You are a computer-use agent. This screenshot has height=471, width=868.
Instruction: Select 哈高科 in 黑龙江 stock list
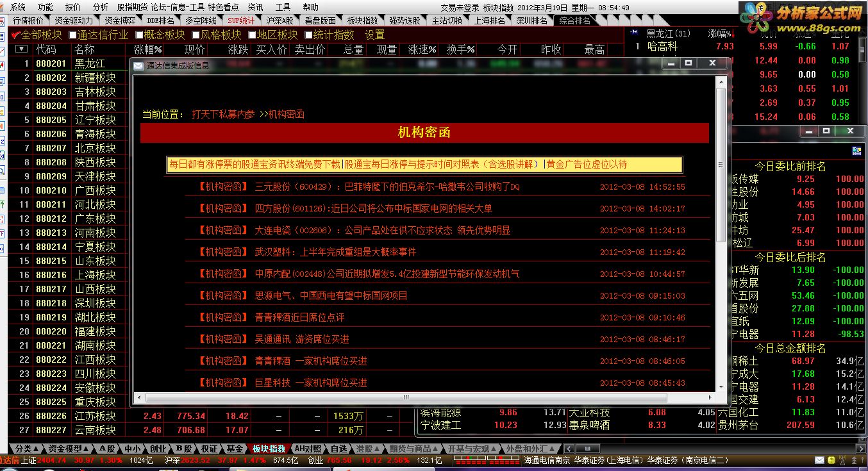(x=662, y=46)
